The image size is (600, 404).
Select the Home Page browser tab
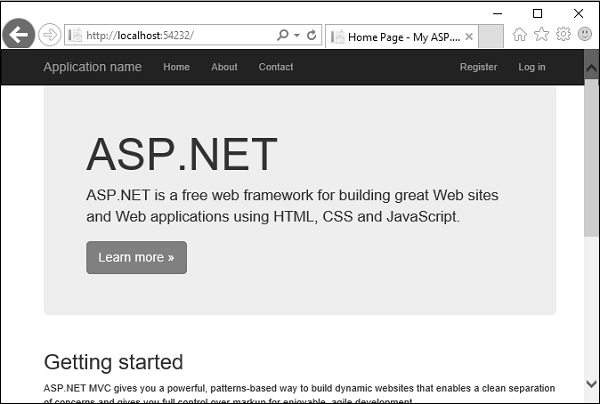pos(400,36)
